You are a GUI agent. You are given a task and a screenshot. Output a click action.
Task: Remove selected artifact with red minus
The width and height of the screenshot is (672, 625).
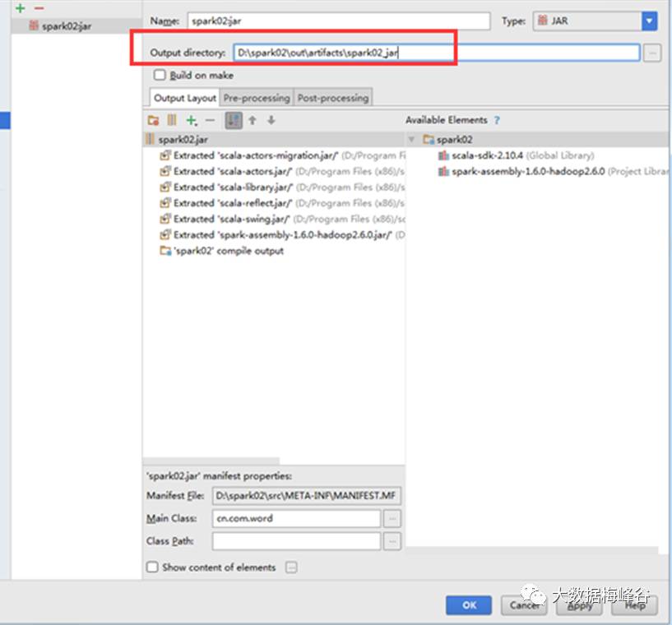39,8
